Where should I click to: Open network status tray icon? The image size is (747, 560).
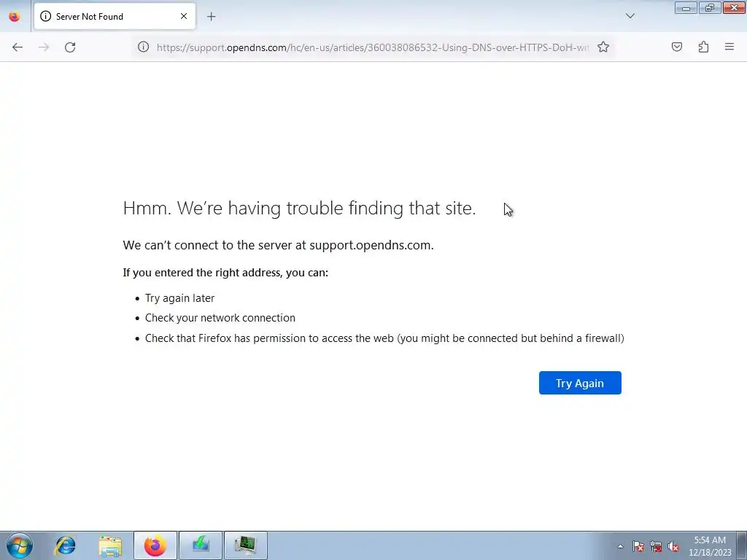(656, 547)
